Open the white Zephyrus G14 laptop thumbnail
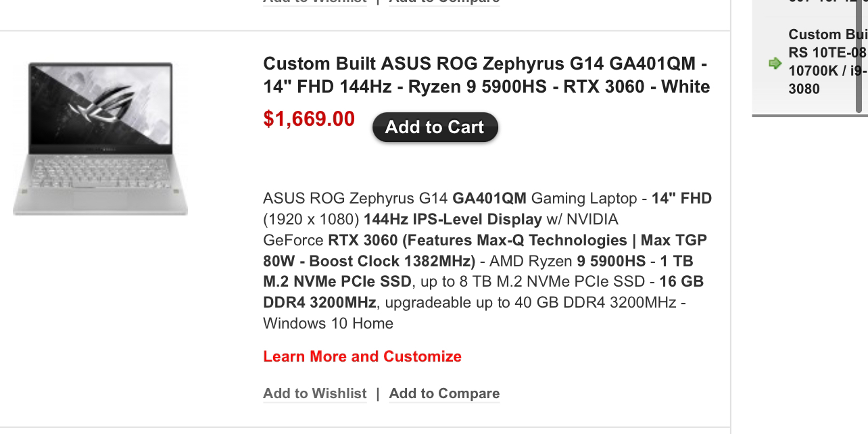Image resolution: width=868 pixels, height=434 pixels. 100,139
